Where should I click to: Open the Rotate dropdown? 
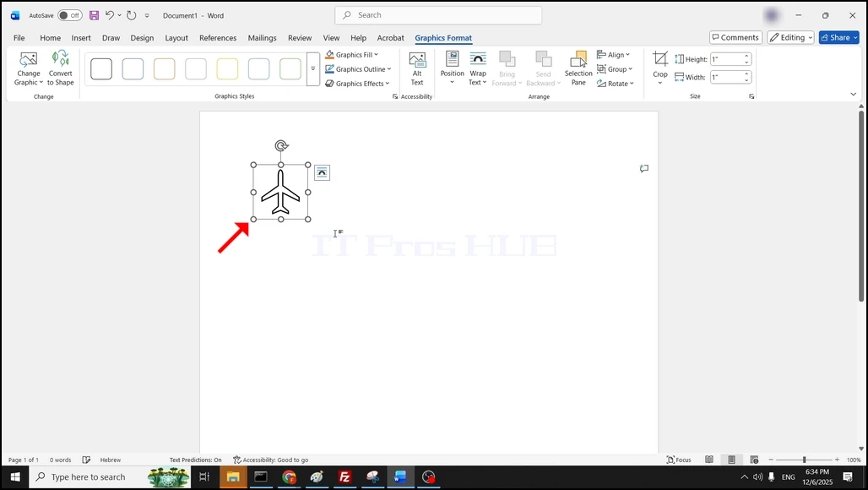point(615,83)
